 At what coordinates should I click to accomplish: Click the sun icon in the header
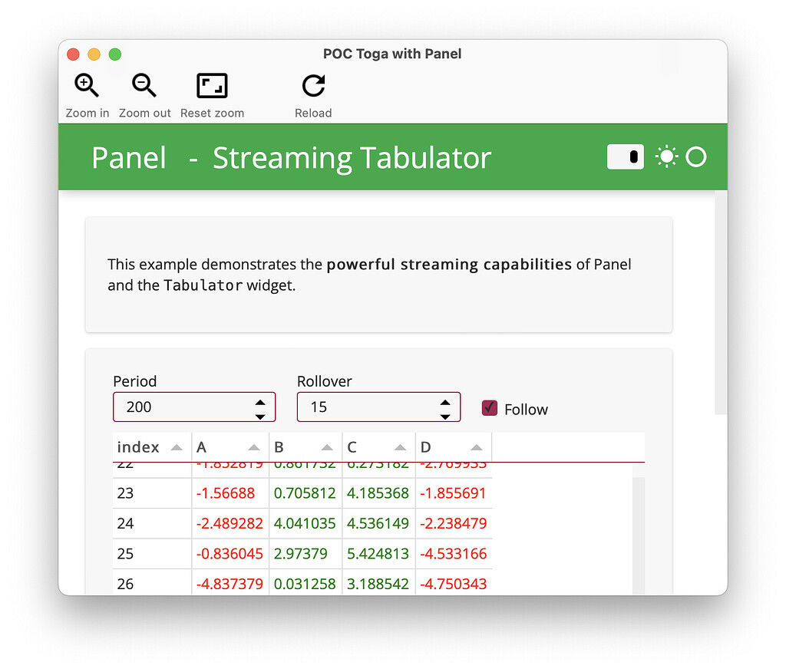[665, 156]
